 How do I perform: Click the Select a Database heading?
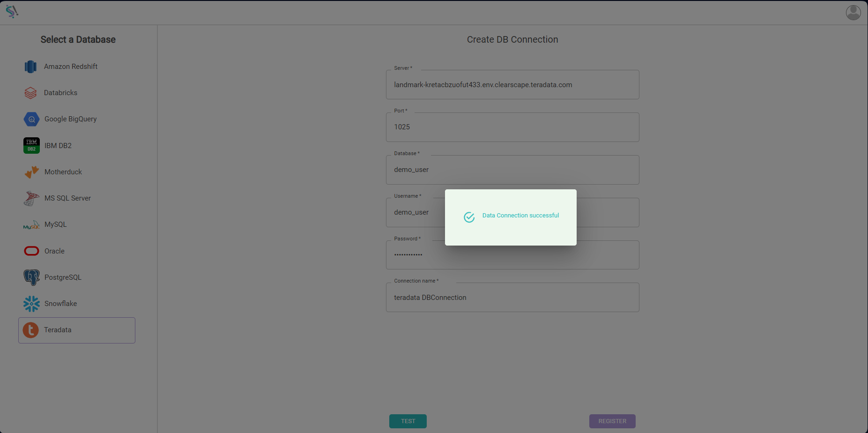[x=78, y=39]
